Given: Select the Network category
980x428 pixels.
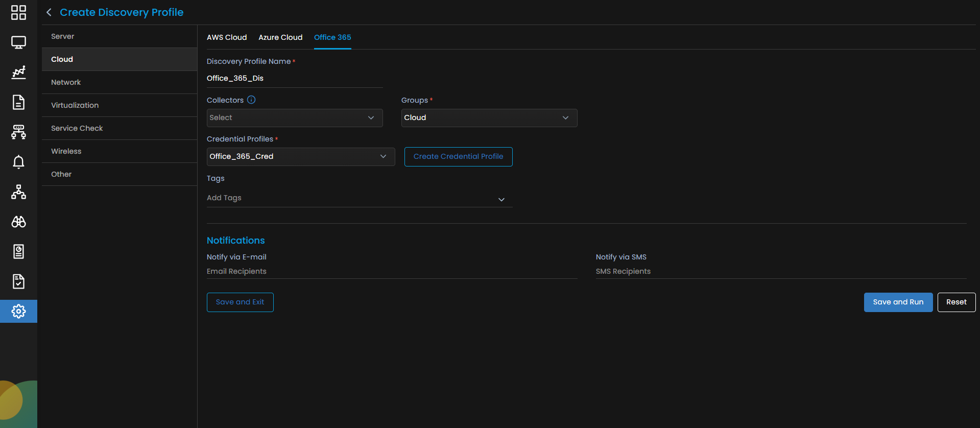Looking at the screenshot, I should point(119,82).
